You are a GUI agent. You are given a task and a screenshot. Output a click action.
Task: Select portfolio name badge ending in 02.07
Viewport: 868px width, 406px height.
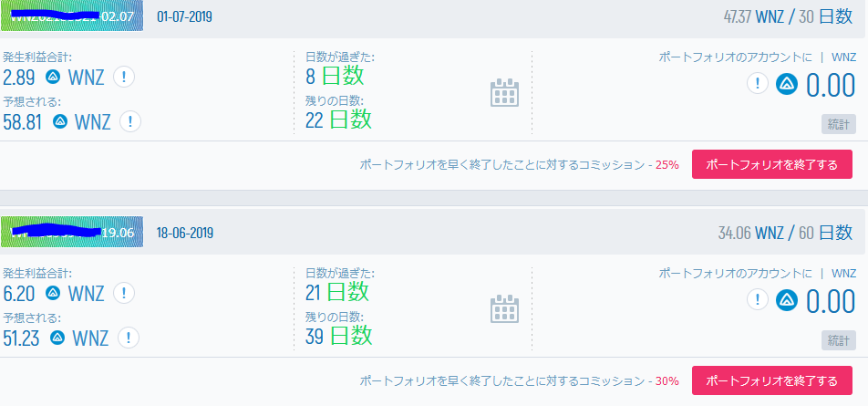pos(72,16)
